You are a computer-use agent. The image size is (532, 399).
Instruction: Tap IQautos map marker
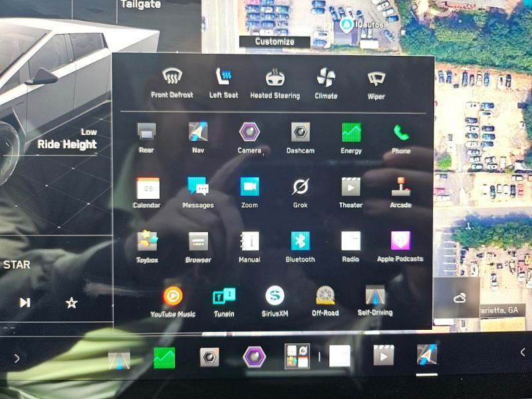(346, 25)
